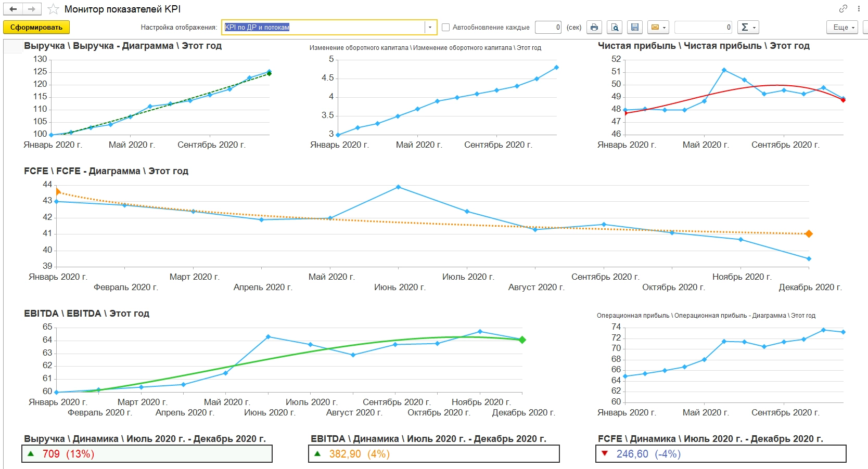
Task: Open the sum sigma dropdown
Action: 748,28
